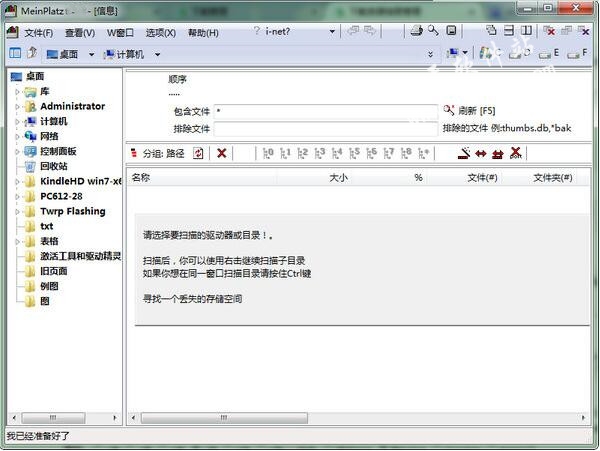Click the 分组: 路径 grouping button
This screenshot has width=600, height=451.
(x=163, y=153)
